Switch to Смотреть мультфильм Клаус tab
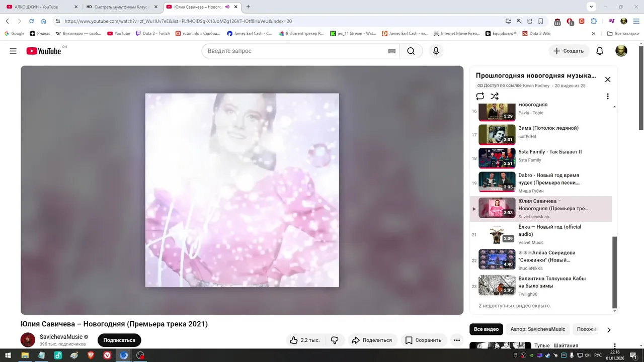644x362 pixels. pyautogui.click(x=121, y=7)
